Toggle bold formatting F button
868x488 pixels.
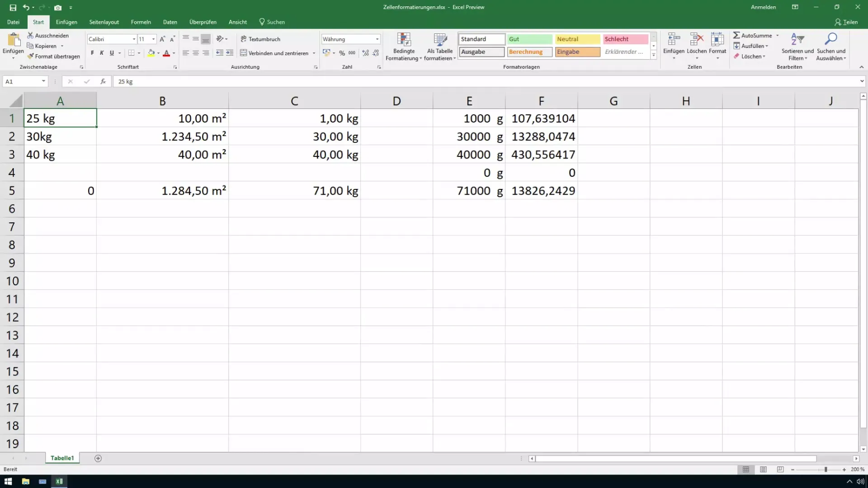point(92,53)
